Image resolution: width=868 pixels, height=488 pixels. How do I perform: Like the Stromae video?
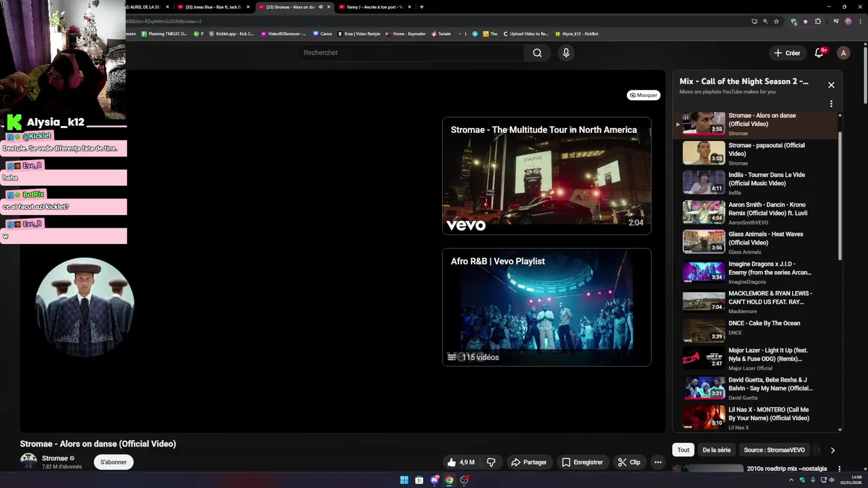pyautogui.click(x=460, y=462)
